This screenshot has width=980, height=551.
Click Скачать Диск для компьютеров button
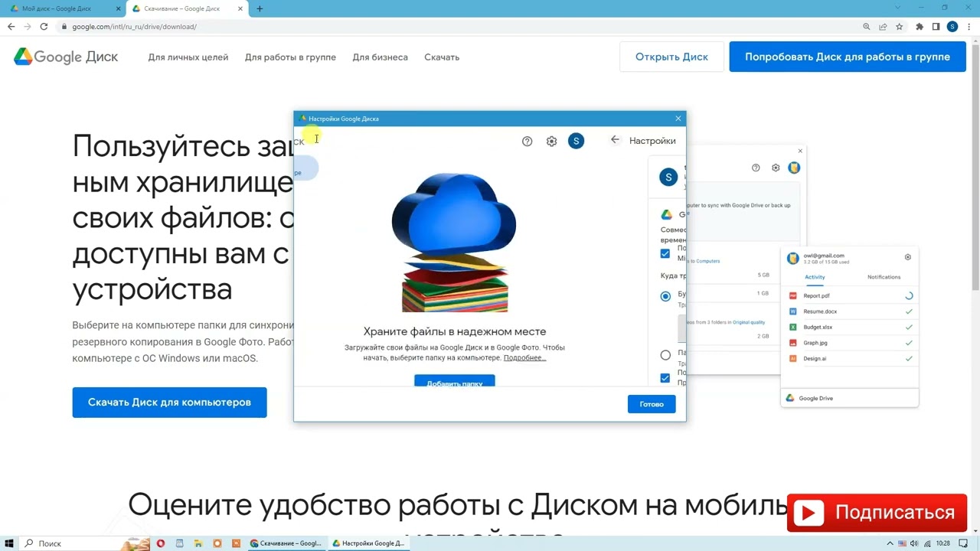coord(169,403)
